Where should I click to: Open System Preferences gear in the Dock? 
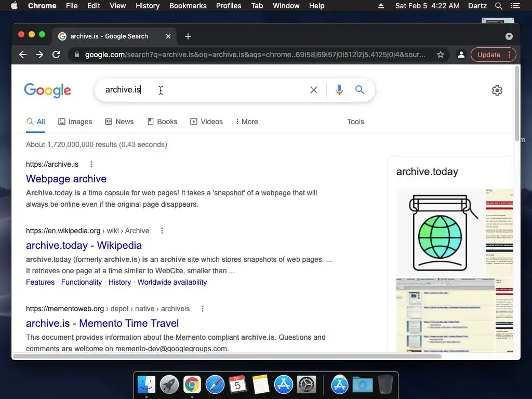(307, 385)
